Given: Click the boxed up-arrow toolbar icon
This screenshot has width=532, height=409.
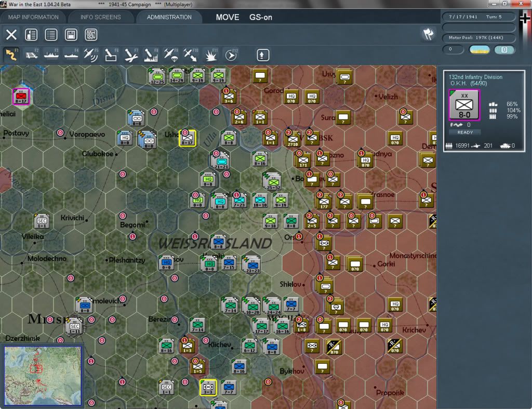Looking at the screenshot, I should pos(262,55).
